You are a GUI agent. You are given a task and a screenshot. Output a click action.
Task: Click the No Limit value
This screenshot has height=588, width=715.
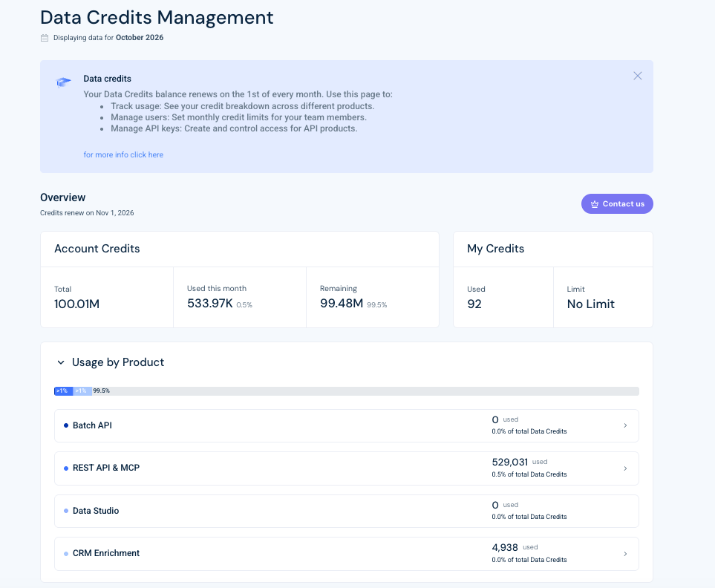[x=590, y=304]
